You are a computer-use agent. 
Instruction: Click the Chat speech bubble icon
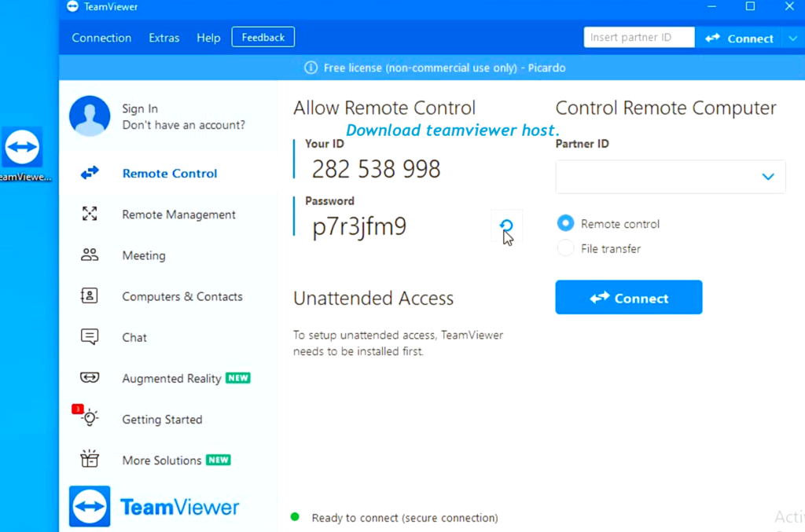[90, 337]
